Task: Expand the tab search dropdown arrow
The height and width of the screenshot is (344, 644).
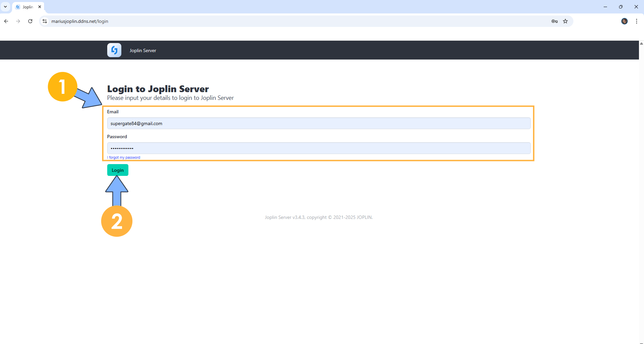Action: pos(5,7)
